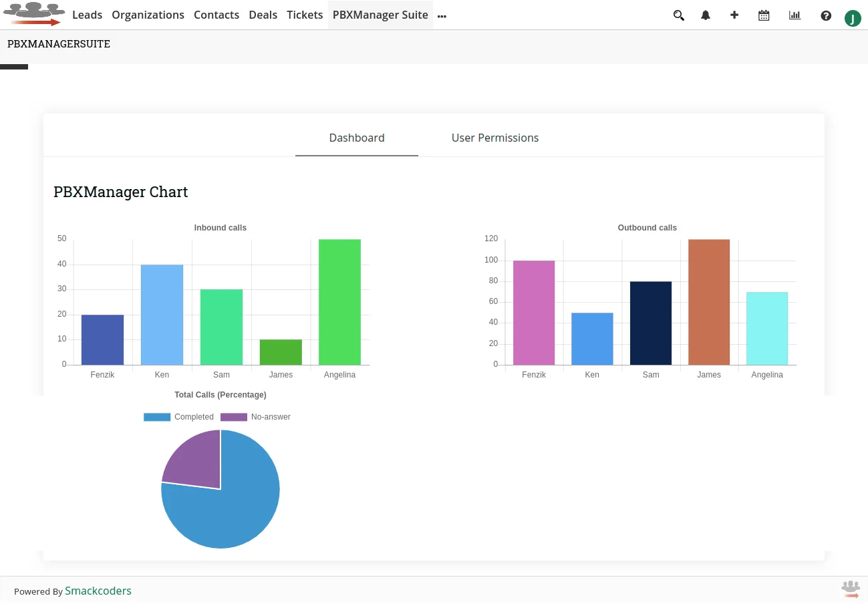Open the user avatar menu labeled J
Screen dimensions: 868x604
pyautogui.click(x=853, y=18)
